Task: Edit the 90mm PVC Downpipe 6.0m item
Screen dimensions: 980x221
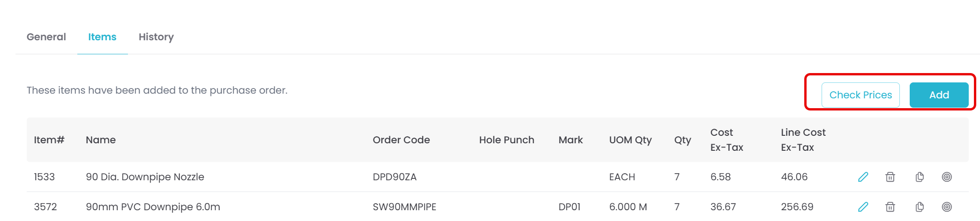Action: click(x=863, y=207)
